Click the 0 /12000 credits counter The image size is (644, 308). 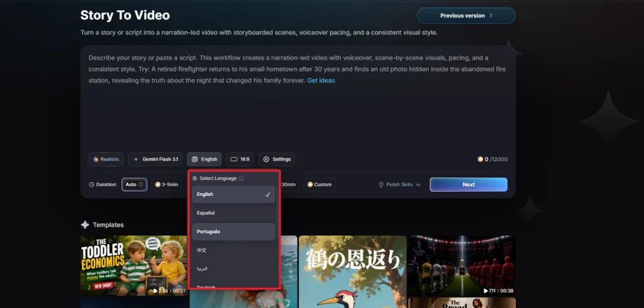click(x=492, y=159)
